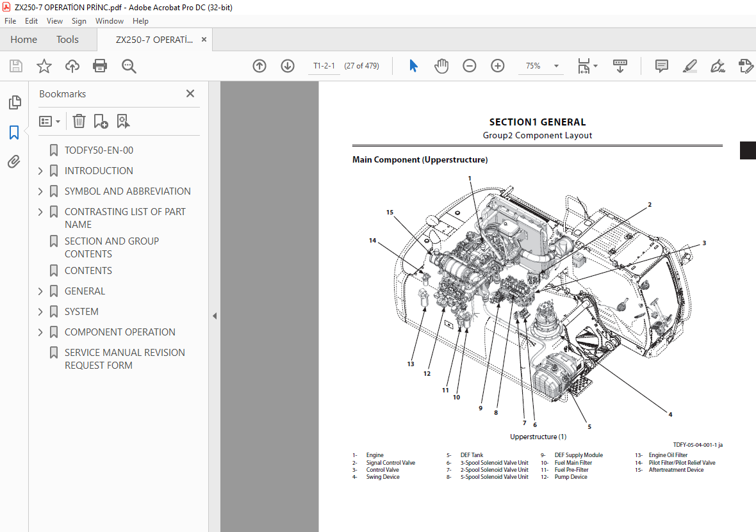Click the 'Signal Control Valve' legend text
The height and width of the screenshot is (532, 756).
tap(391, 463)
